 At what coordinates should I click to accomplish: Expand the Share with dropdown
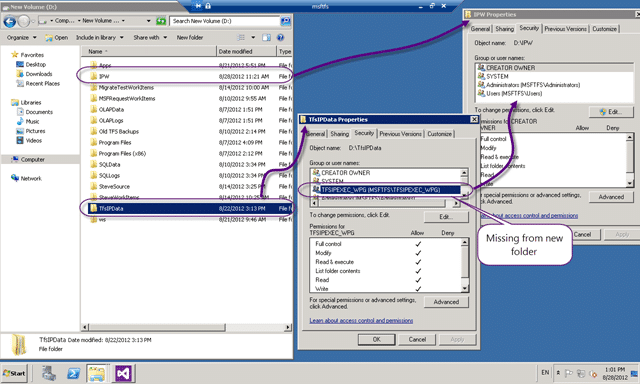tap(150, 38)
